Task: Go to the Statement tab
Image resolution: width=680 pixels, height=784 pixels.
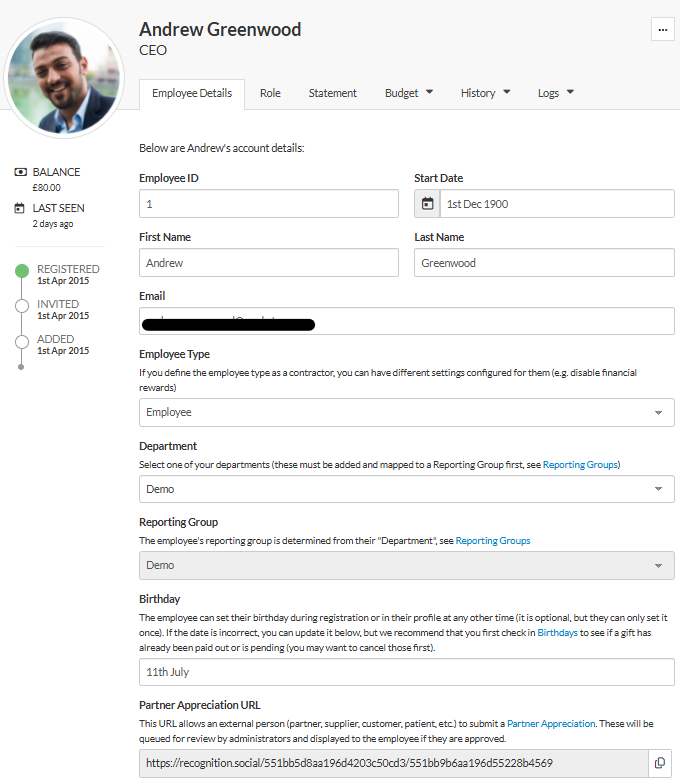Action: [333, 93]
